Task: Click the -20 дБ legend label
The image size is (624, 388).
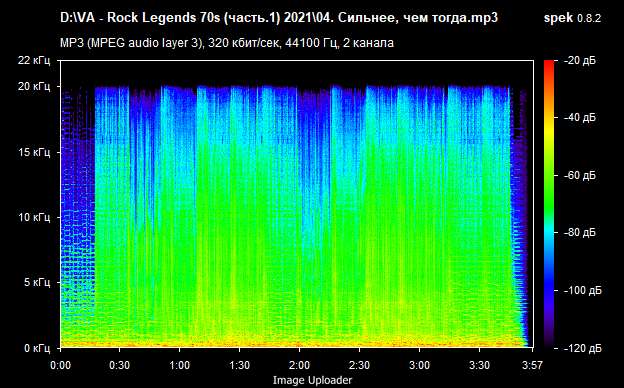Action: tap(580, 60)
